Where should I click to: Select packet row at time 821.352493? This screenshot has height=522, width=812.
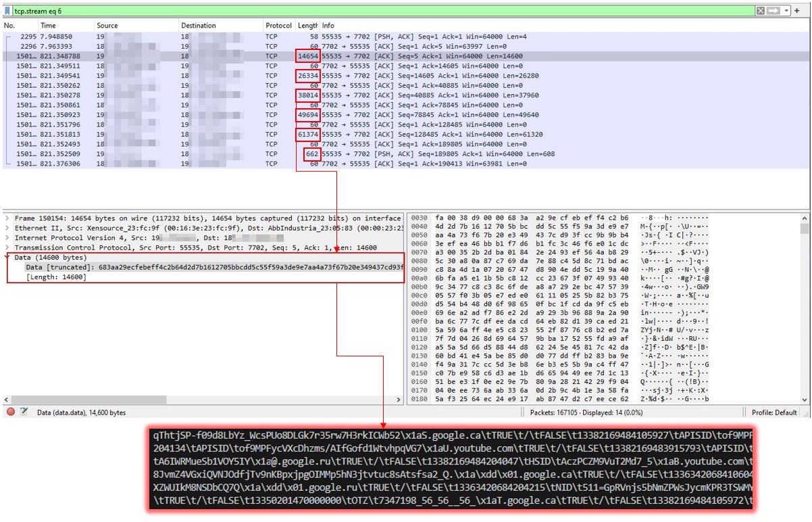pyautogui.click(x=405, y=144)
